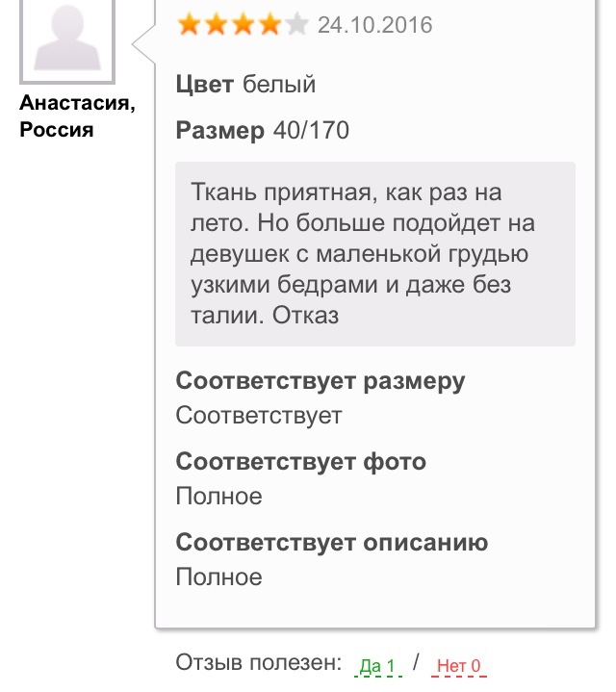Click the gray review text box
The height and width of the screenshot is (692, 616).
click(374, 254)
